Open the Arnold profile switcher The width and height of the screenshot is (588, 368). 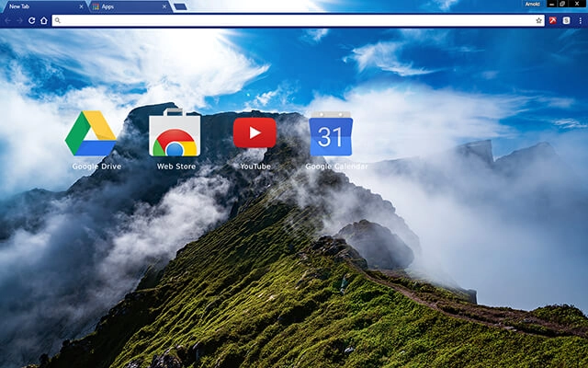pyautogui.click(x=533, y=4)
